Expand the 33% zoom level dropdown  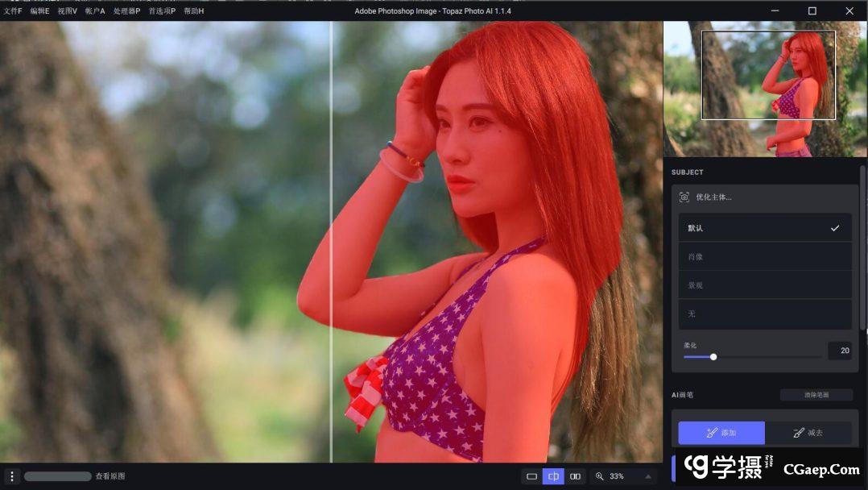pyautogui.click(x=648, y=476)
